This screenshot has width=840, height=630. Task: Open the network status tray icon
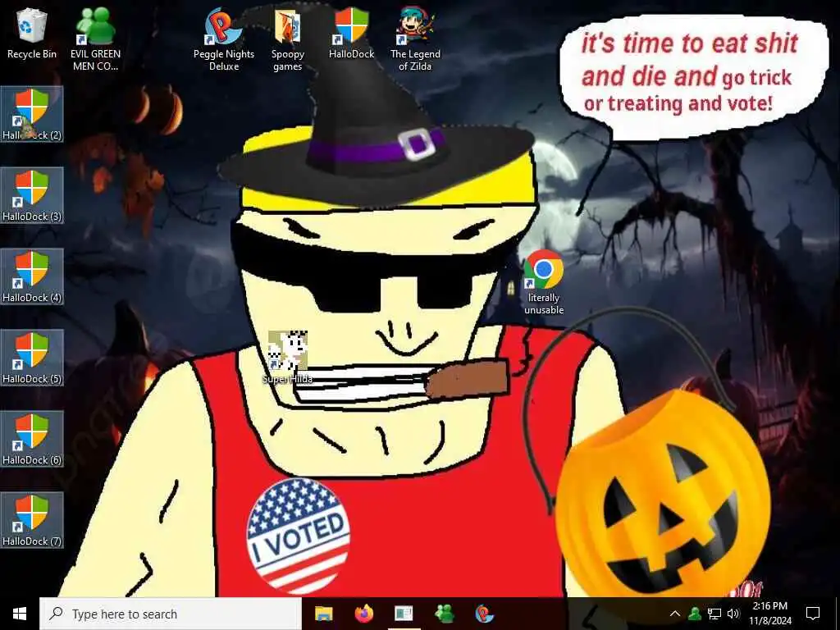pos(714,614)
